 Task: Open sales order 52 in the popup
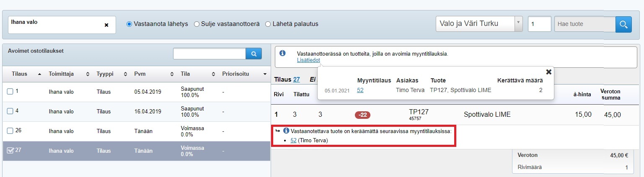click(x=360, y=90)
